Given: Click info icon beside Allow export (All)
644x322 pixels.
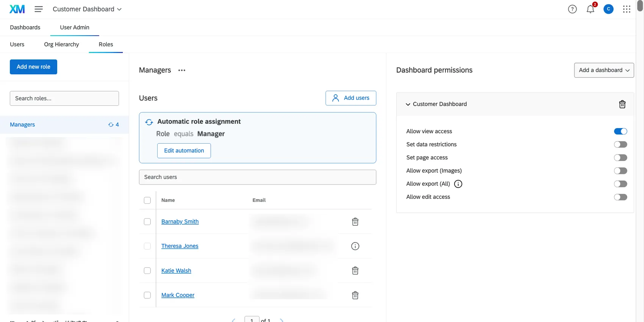Looking at the screenshot, I should [x=458, y=184].
